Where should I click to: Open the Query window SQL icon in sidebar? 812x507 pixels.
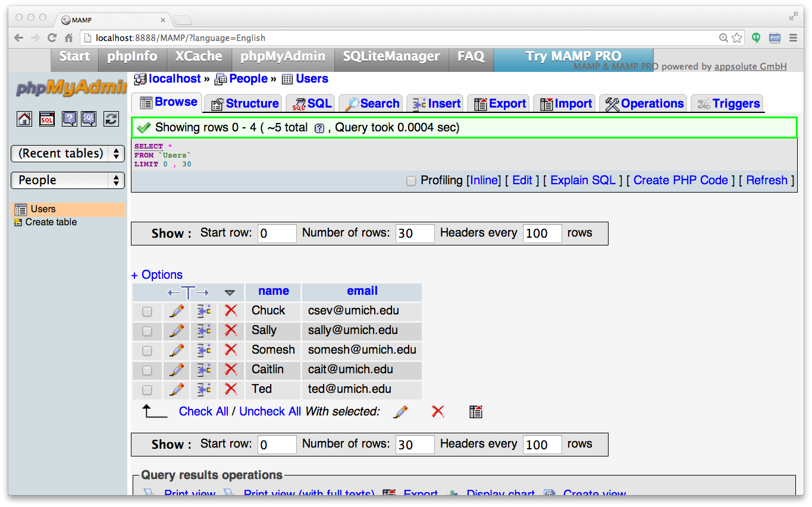point(47,119)
